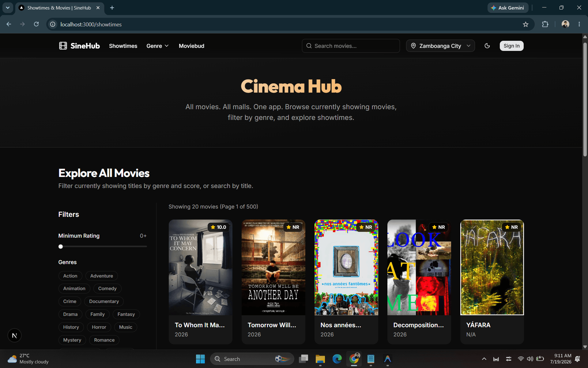Image resolution: width=588 pixels, height=368 pixels.
Task: Toggle the Fantasy genre filter
Action: point(126,314)
